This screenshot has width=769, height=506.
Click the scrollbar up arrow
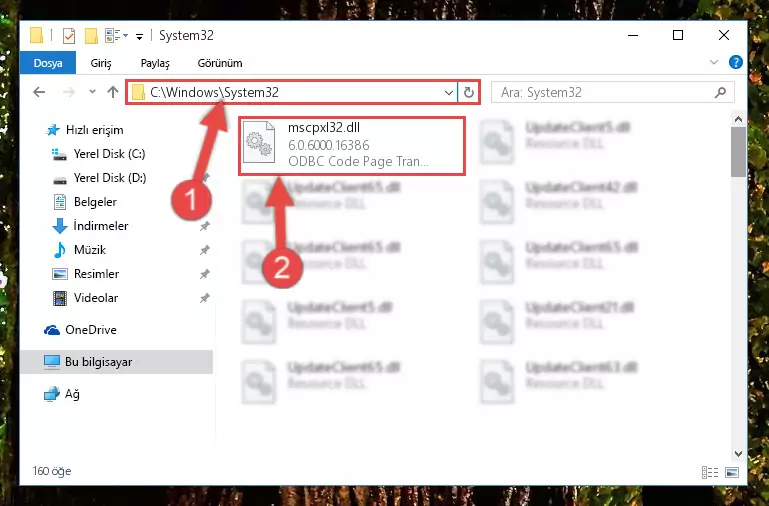click(738, 119)
